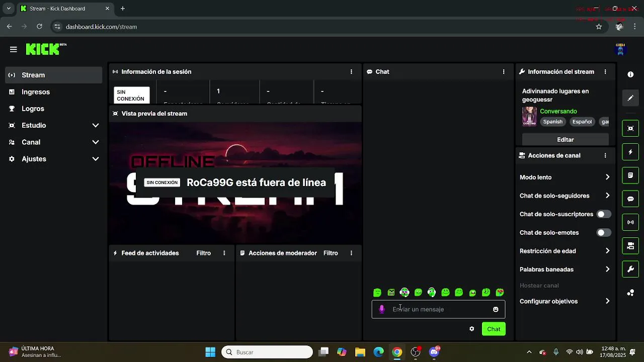Click the offline stream preview image
This screenshot has width=644, height=362.
[x=235, y=183]
